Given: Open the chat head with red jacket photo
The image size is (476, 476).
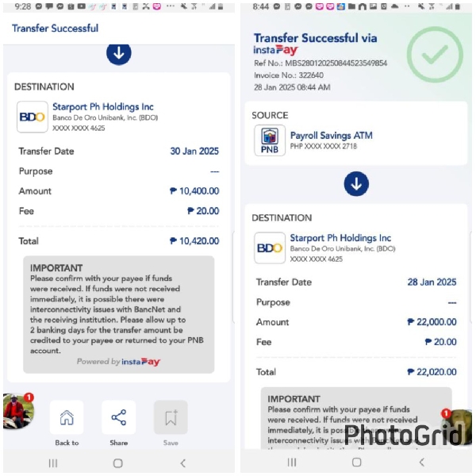Looking at the screenshot, I should click(x=18, y=411).
